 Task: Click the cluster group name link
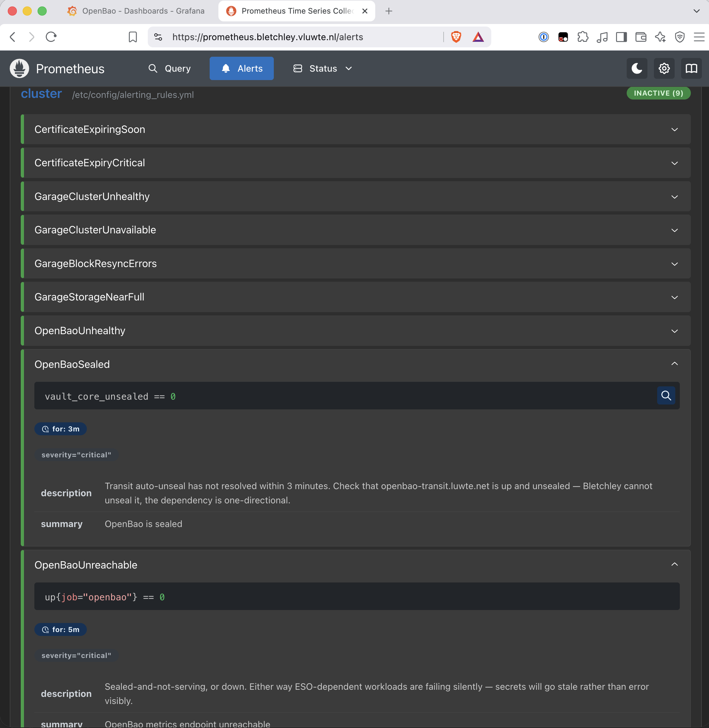tap(41, 94)
